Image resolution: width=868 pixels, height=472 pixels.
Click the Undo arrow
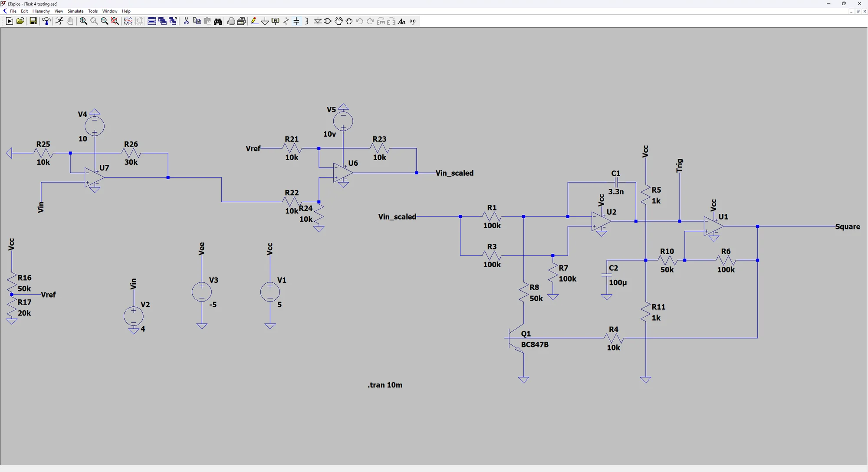(359, 21)
